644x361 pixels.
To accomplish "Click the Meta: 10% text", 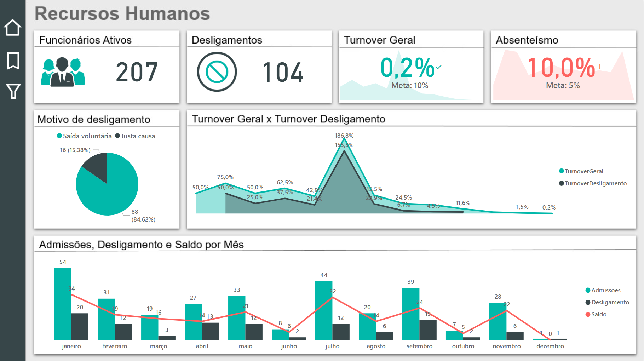I will point(410,85).
